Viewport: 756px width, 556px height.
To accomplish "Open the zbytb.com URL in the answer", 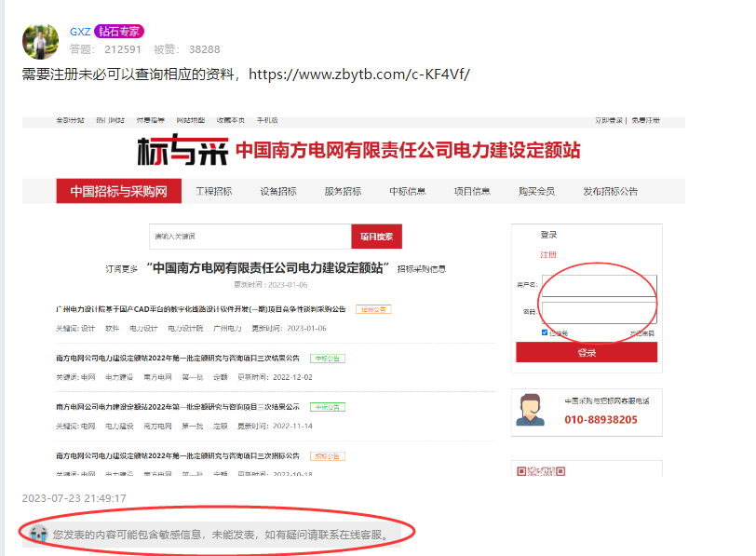I will pyautogui.click(x=359, y=75).
